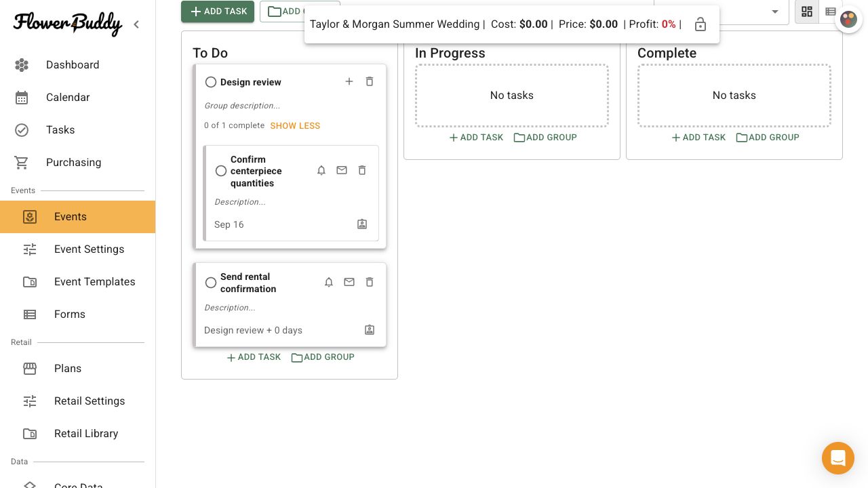Open retail Plans
Viewport: 868px width, 488px height.
coord(77,369)
